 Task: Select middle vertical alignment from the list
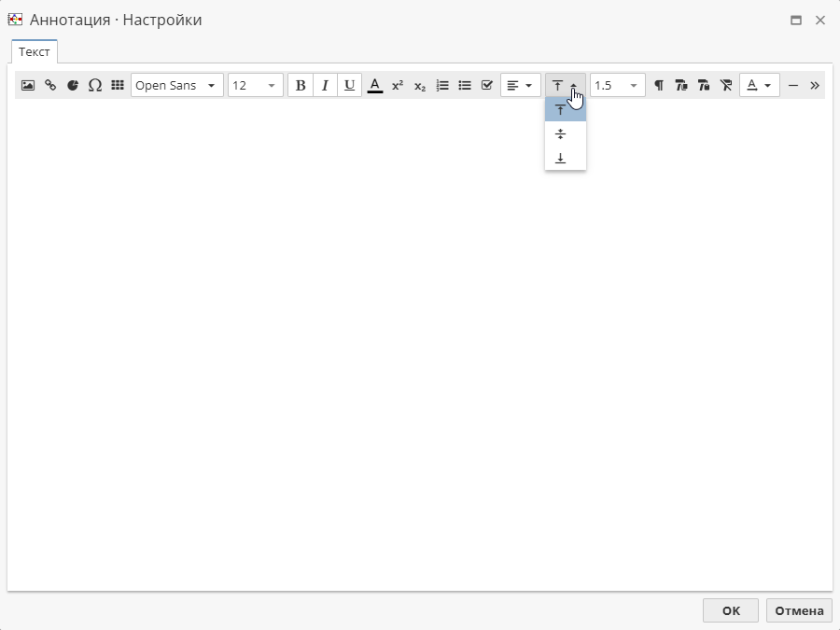click(x=561, y=134)
